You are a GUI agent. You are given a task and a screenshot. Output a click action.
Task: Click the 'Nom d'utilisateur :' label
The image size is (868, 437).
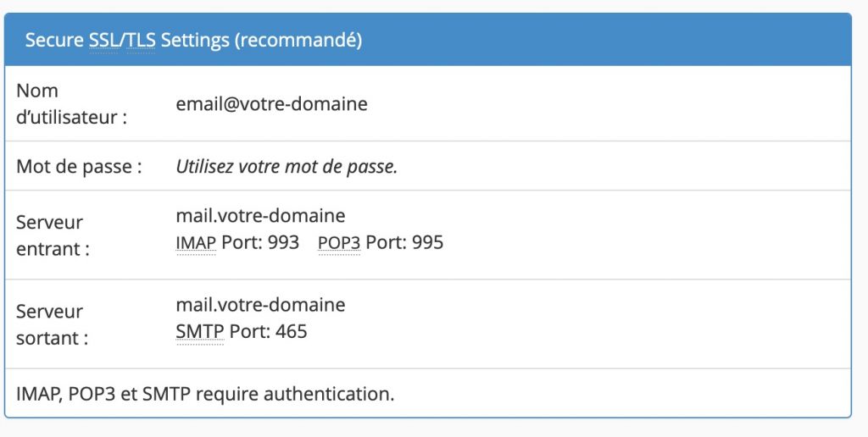72,103
